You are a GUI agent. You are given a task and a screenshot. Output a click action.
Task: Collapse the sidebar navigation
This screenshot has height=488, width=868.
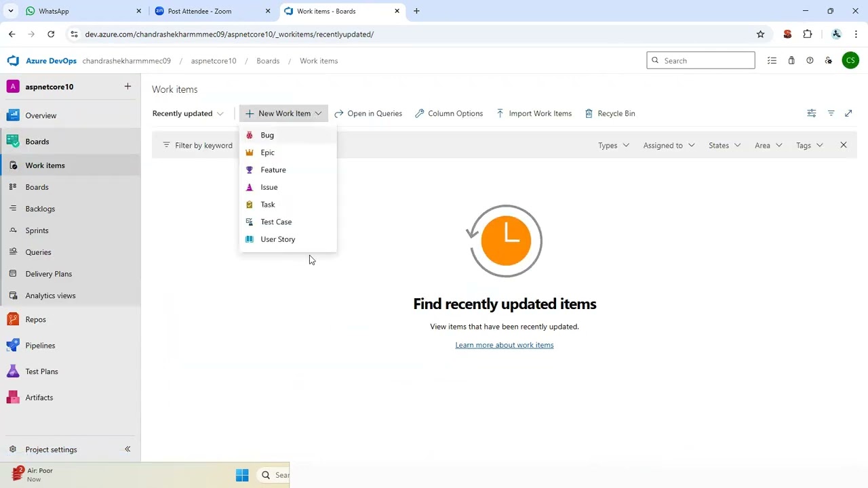[x=127, y=449]
